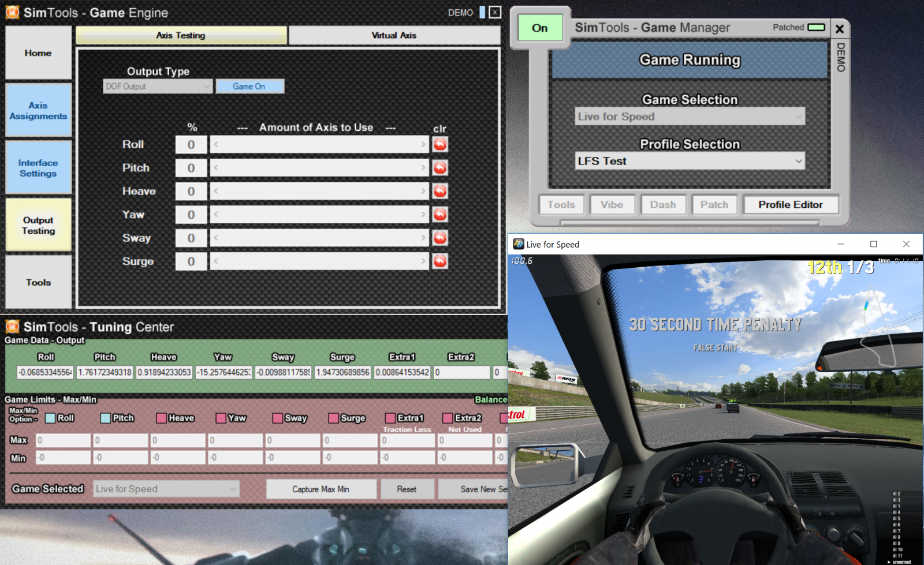Open the DOF Output type dropdown
Viewport: 924px width, 565px height.
(158, 87)
